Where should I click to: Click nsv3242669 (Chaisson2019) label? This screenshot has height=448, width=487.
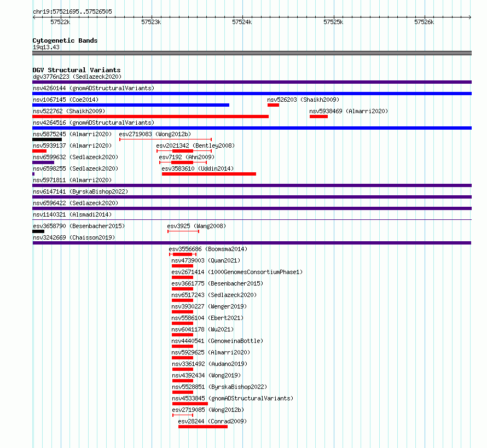[74, 237]
